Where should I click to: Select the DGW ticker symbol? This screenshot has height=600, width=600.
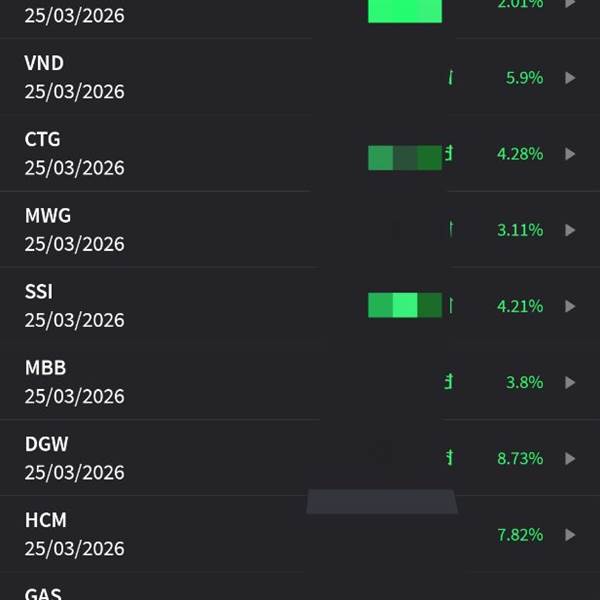[47, 444]
